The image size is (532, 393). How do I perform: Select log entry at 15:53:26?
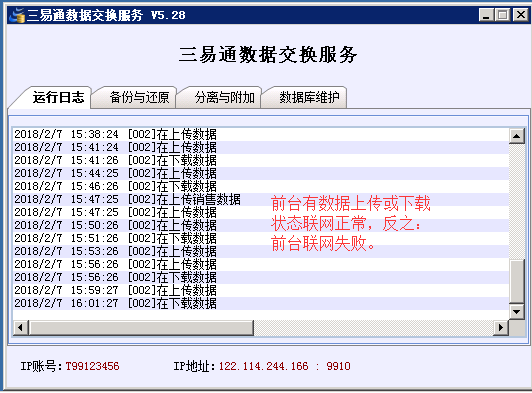tap(261, 251)
